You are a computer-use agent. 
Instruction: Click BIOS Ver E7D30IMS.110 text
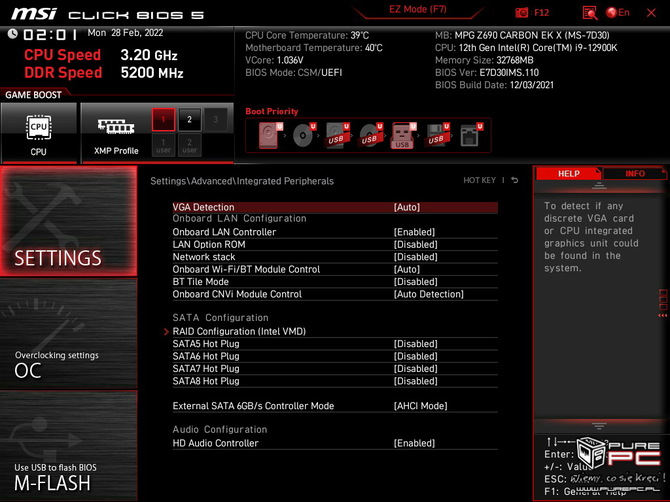click(487, 73)
